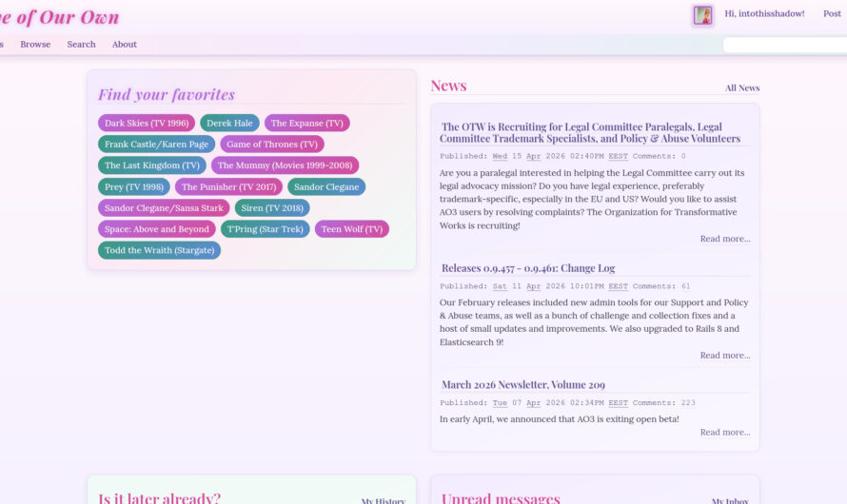This screenshot has height=504, width=847.
Task: Read more about the March newsletter
Action: point(725,433)
